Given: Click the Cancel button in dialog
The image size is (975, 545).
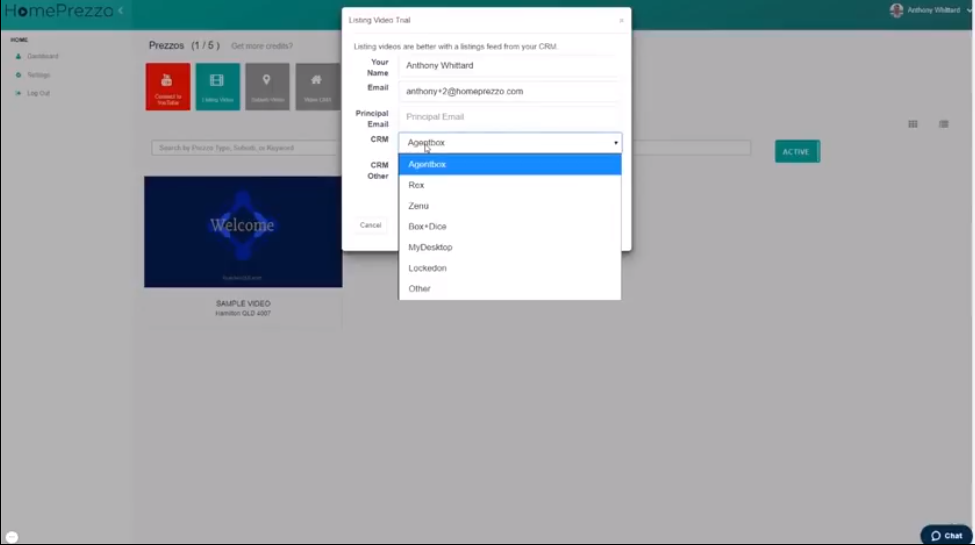Looking at the screenshot, I should point(371,225).
